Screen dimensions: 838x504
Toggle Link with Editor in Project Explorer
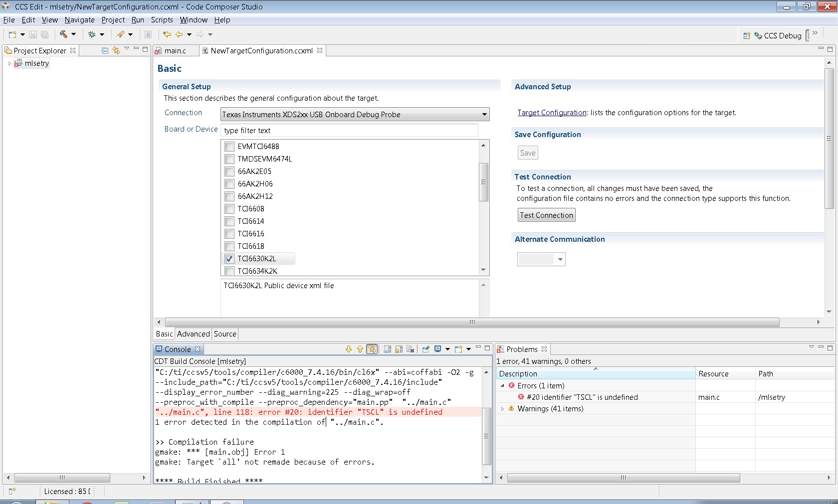116,50
